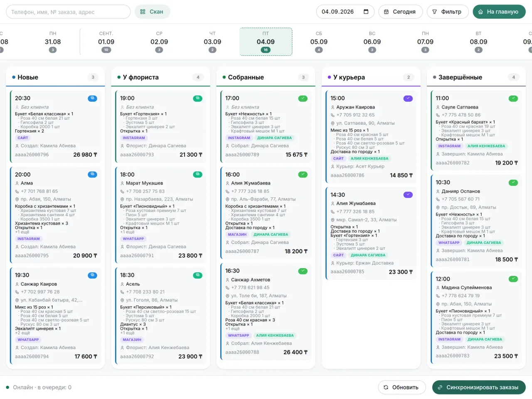Go back via the На главную button
Screen dimensions: 532x399
click(x=499, y=12)
